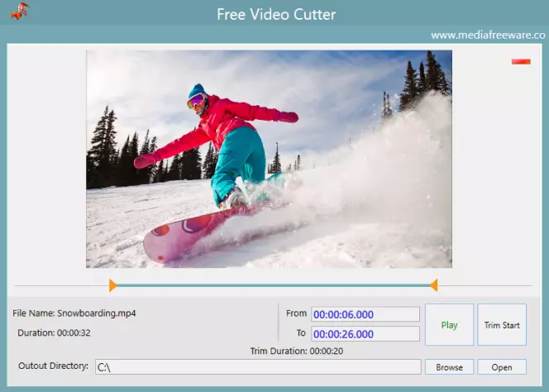549x392 pixels.
Task: Click the timeline track after the end marker
Action: click(485, 286)
